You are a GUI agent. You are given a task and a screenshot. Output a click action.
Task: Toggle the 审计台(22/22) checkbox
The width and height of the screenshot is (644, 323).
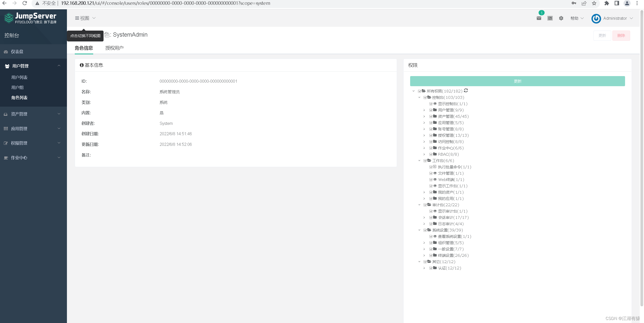click(425, 205)
